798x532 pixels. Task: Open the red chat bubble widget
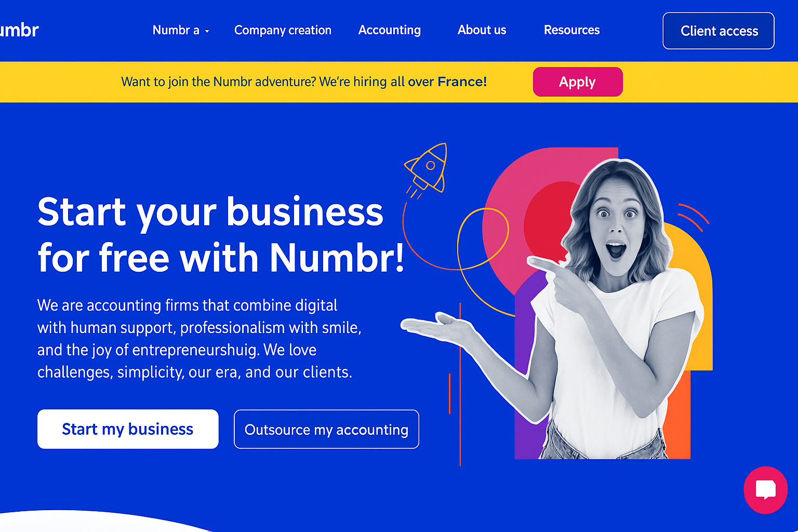pyautogui.click(x=765, y=490)
